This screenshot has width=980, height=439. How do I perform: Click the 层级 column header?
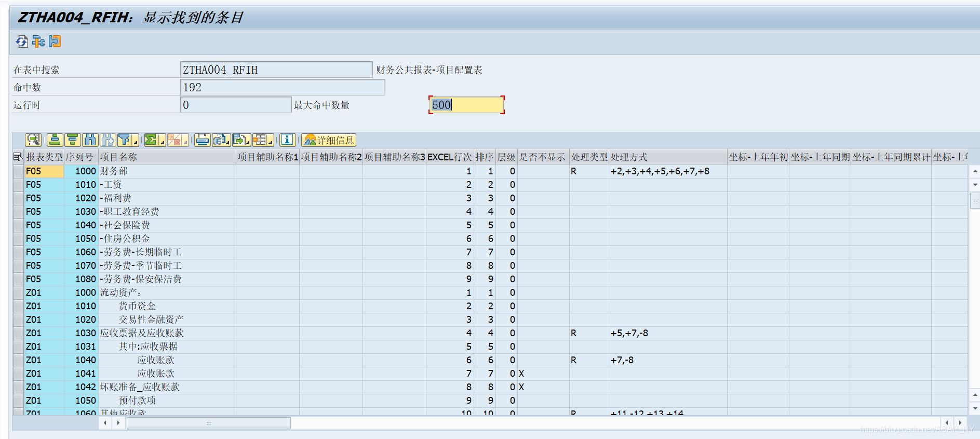point(506,157)
